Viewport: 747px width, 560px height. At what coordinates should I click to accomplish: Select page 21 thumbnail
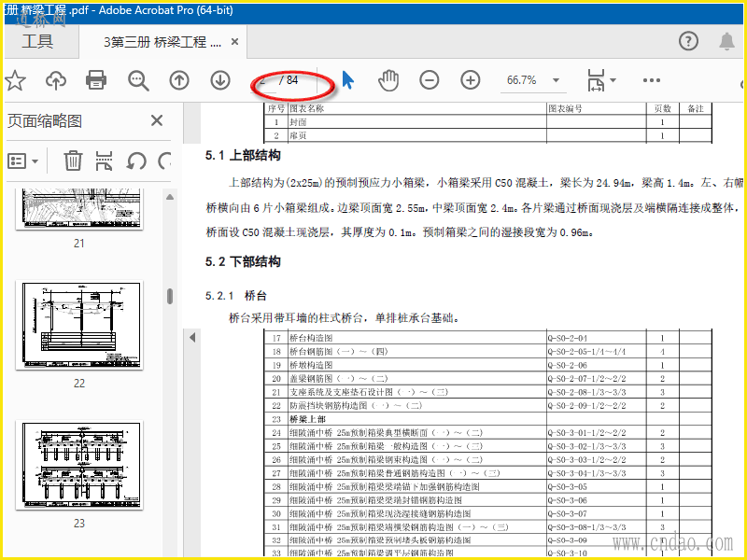pyautogui.click(x=79, y=208)
